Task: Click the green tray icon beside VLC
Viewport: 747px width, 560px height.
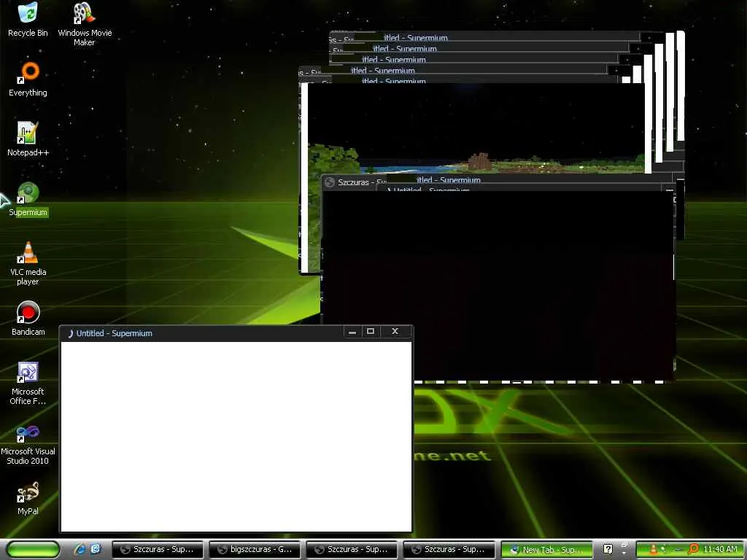Action: click(x=663, y=550)
